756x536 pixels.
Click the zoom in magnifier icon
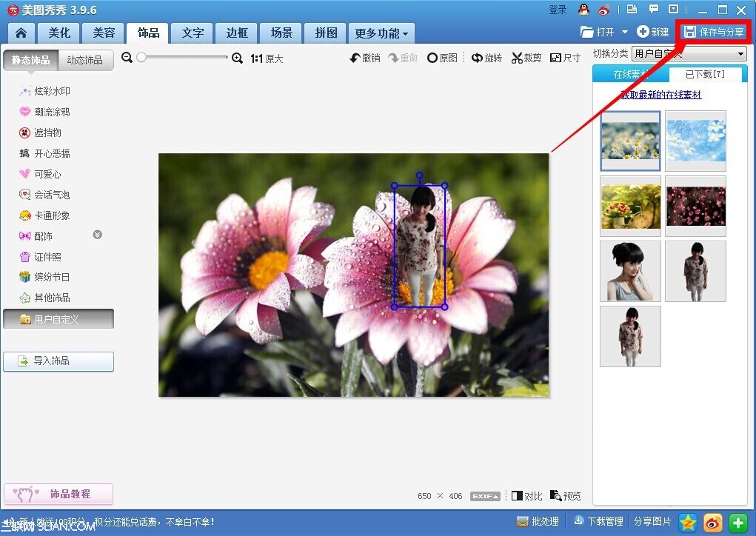237,58
